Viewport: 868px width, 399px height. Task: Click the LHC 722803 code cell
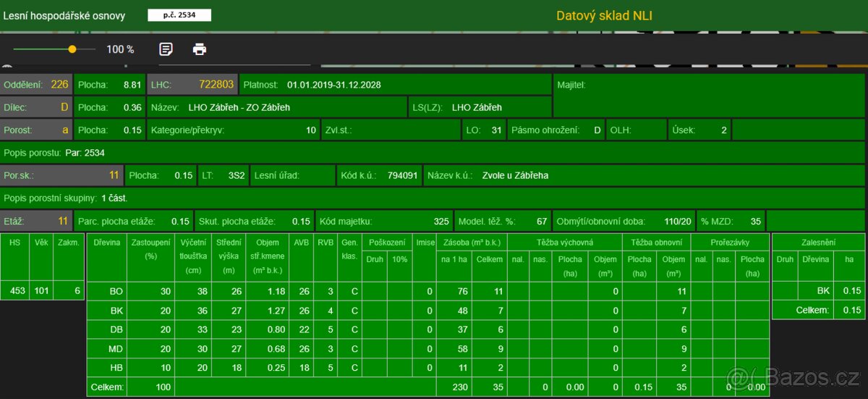coord(192,85)
